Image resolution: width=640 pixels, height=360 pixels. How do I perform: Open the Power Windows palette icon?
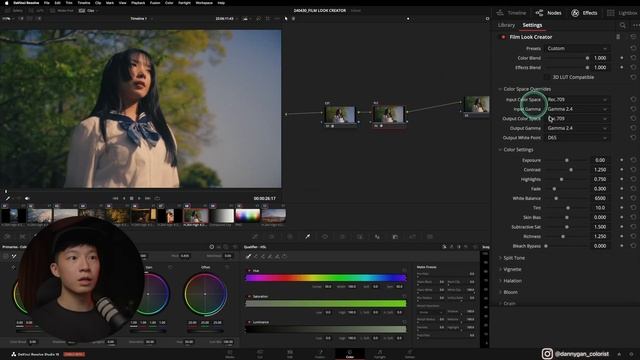[x=325, y=237]
